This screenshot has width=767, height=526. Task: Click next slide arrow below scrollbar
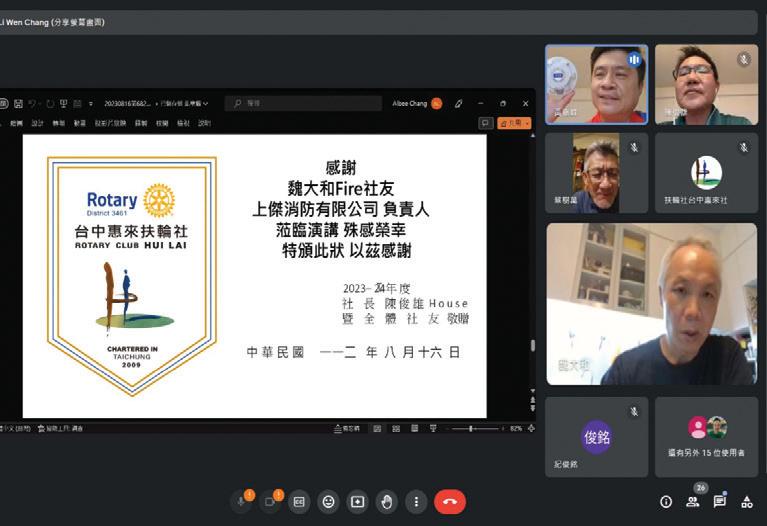point(533,407)
